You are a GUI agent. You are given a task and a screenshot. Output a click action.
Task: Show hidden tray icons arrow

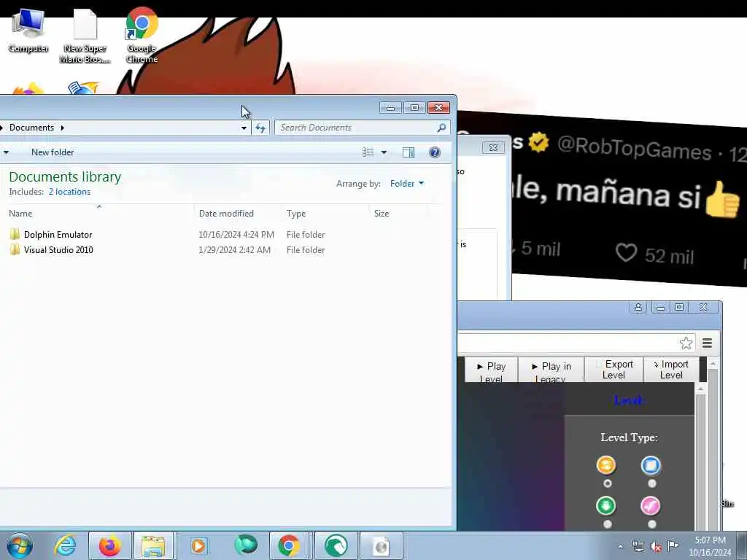620,546
